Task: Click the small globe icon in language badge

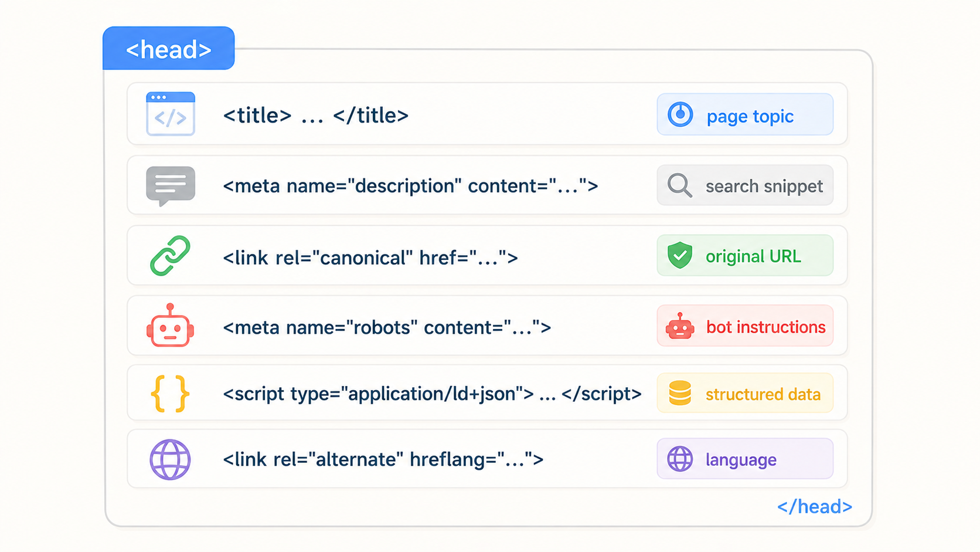Action: [x=680, y=459]
